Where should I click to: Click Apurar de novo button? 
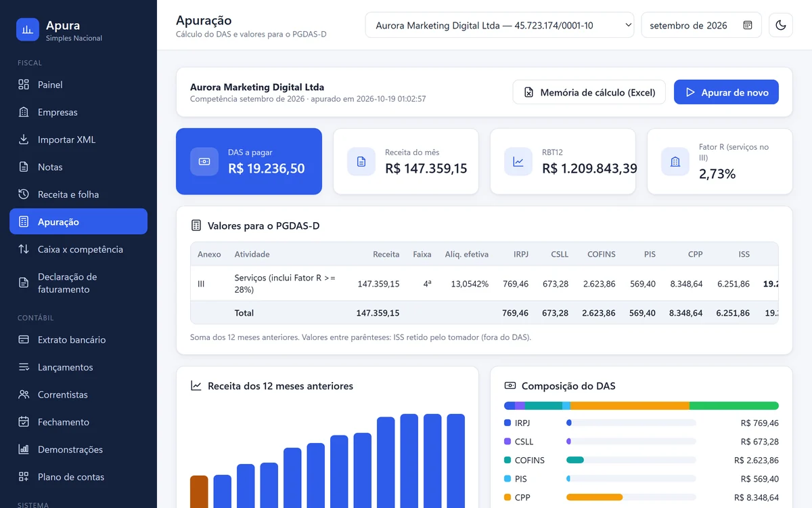pyautogui.click(x=726, y=92)
